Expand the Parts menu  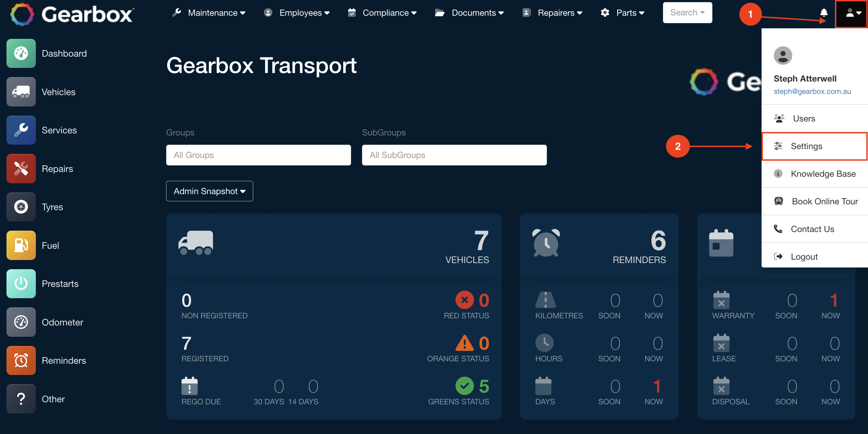pos(623,13)
